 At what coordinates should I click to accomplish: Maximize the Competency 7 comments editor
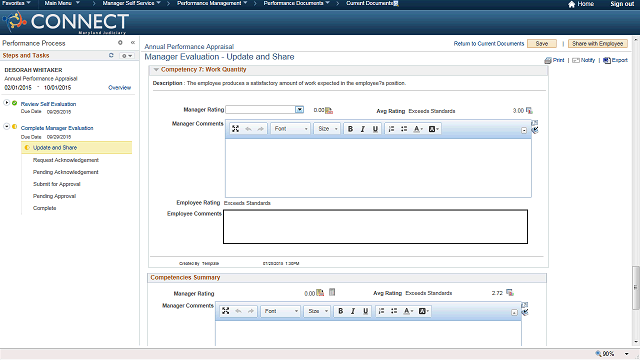236,129
